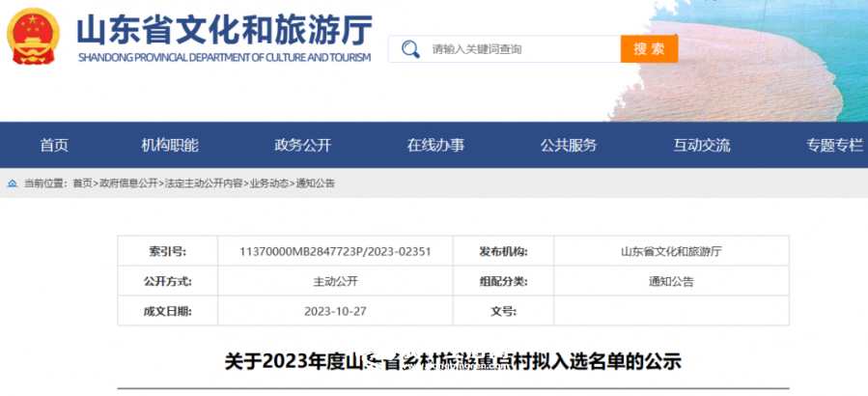Select the 专题专栏 navigation item
The image size is (868, 396).
tap(834, 145)
